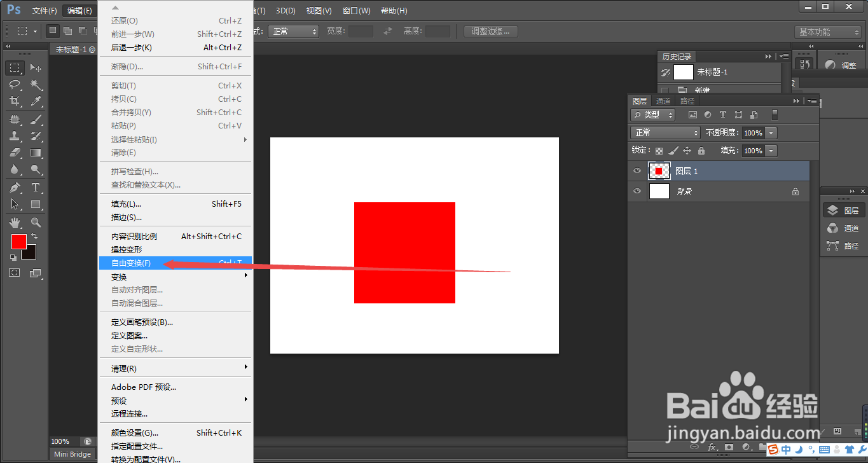The height and width of the screenshot is (463, 868).
Task: Turn layer filtering switch on or off
Action: pos(775,115)
